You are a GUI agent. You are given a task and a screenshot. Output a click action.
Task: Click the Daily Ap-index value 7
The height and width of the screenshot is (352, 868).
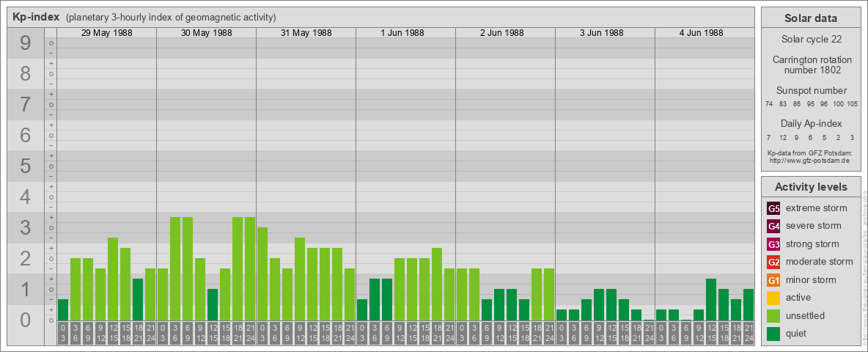tap(769, 137)
